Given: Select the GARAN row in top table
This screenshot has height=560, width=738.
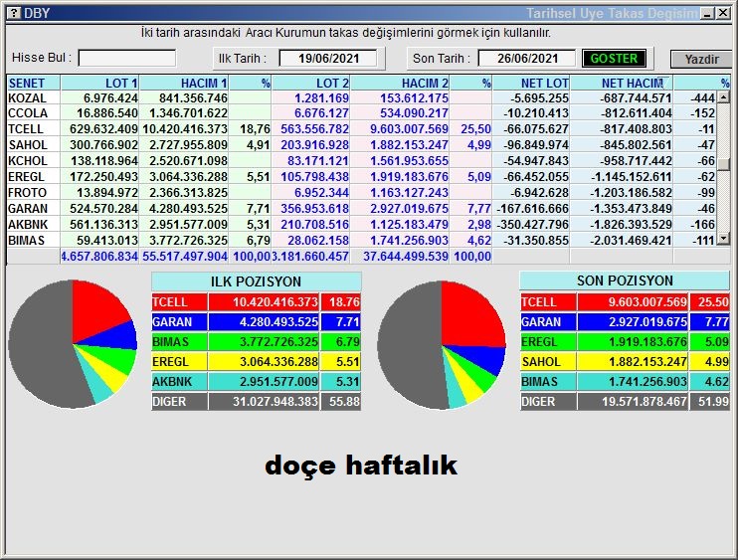Looking at the screenshot, I should point(361,209).
